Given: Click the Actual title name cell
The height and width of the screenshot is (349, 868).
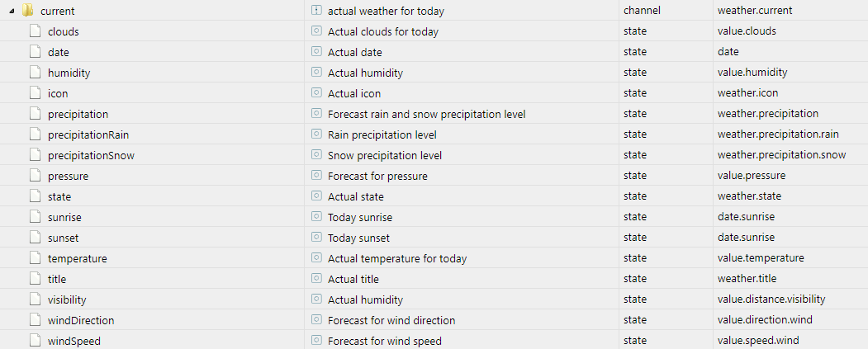Looking at the screenshot, I should (x=354, y=279).
